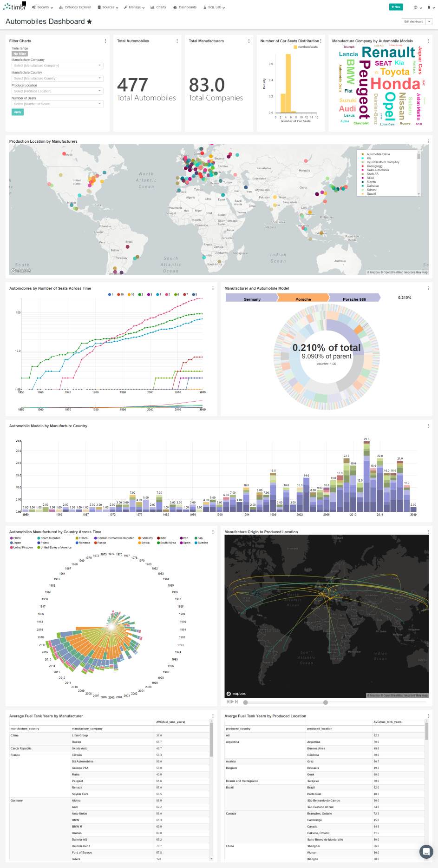438x868 pixels.
Task: Toggle the dashboard favorite star
Action: click(x=89, y=21)
